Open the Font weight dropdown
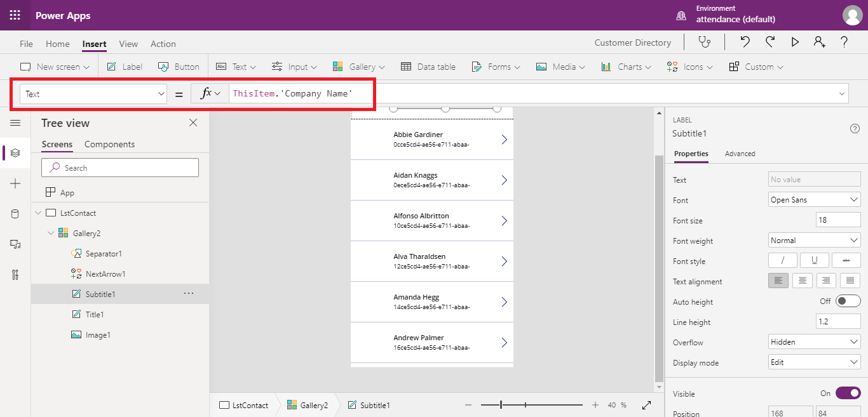868x417 pixels. (x=814, y=240)
